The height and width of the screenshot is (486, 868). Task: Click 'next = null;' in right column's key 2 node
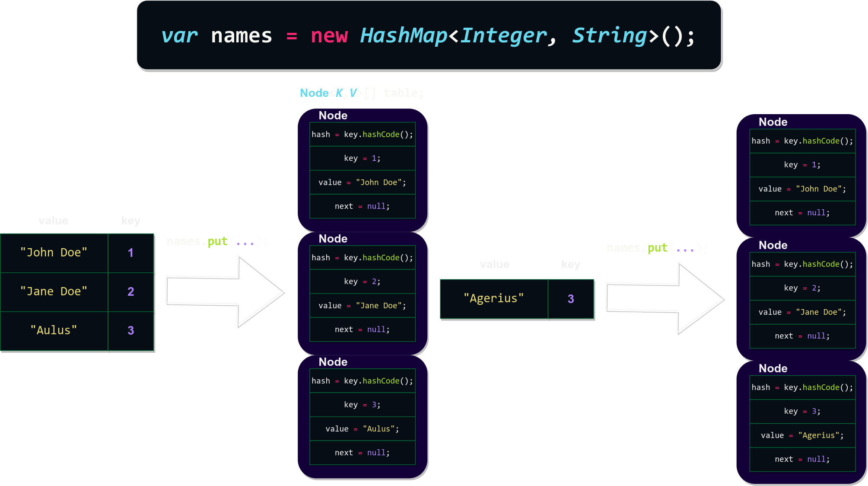pyautogui.click(x=802, y=336)
